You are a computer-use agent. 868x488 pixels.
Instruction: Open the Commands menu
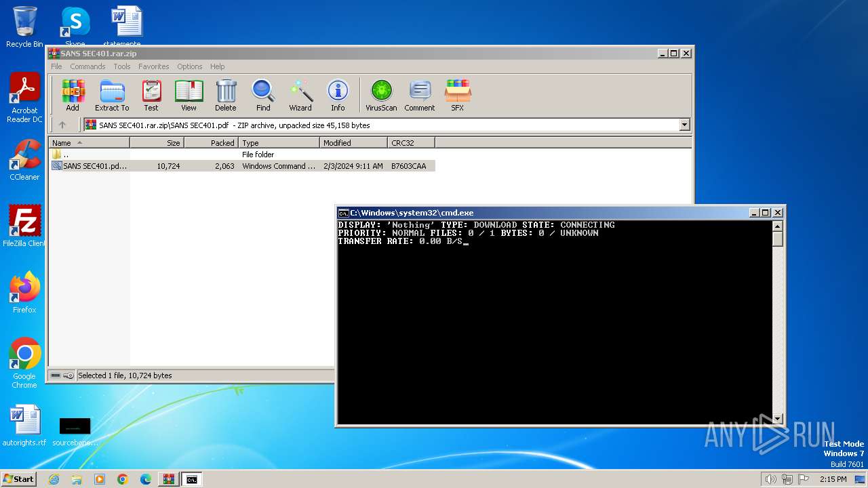(87, 66)
